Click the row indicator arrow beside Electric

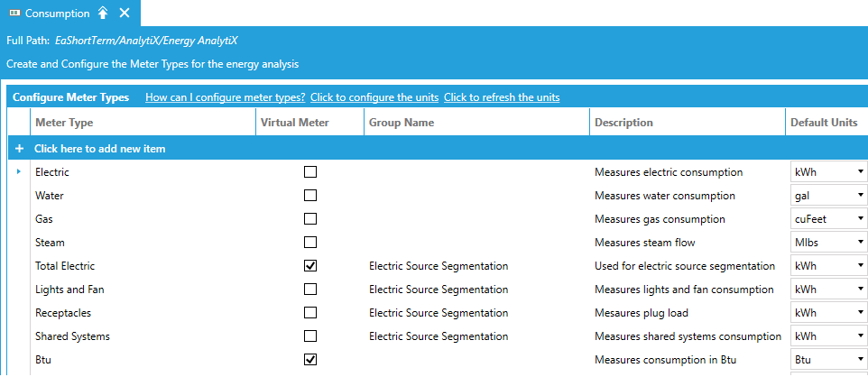point(19,171)
